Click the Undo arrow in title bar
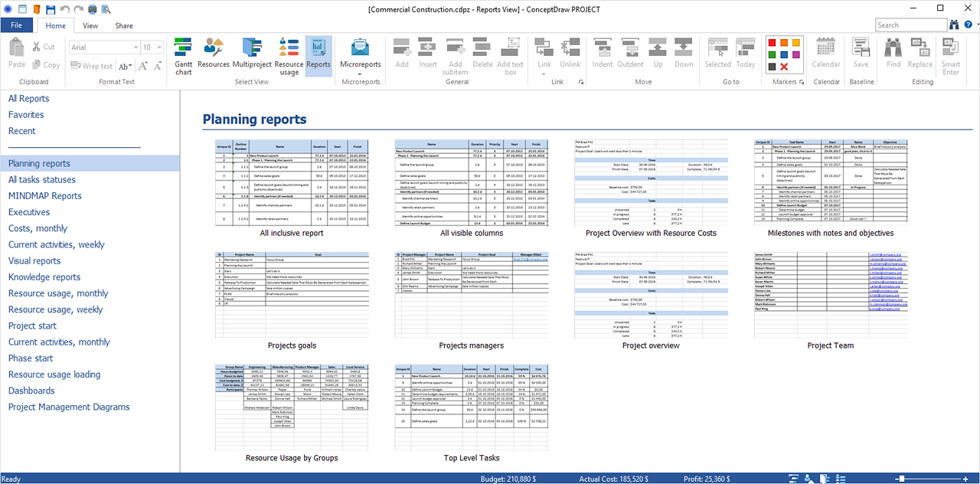 click(x=64, y=9)
